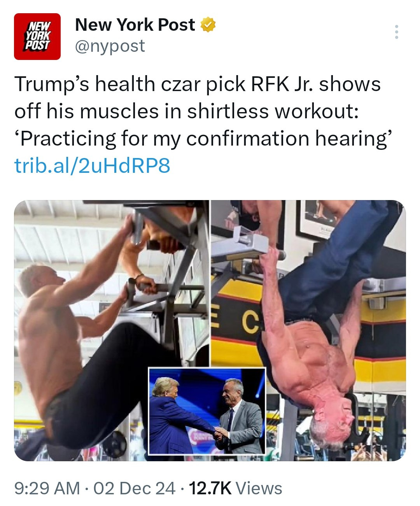Click the 9:29 AM timestamp

click(47, 488)
